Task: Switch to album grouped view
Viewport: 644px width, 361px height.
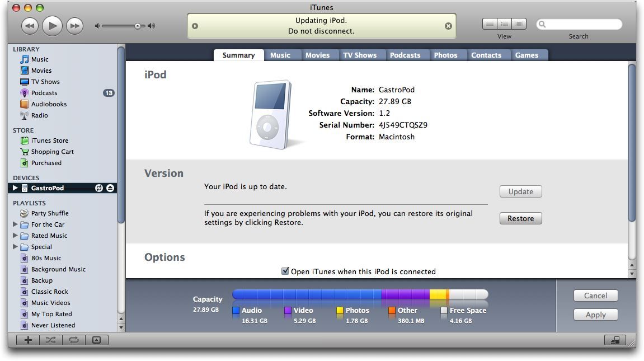Action: pyautogui.click(x=504, y=24)
